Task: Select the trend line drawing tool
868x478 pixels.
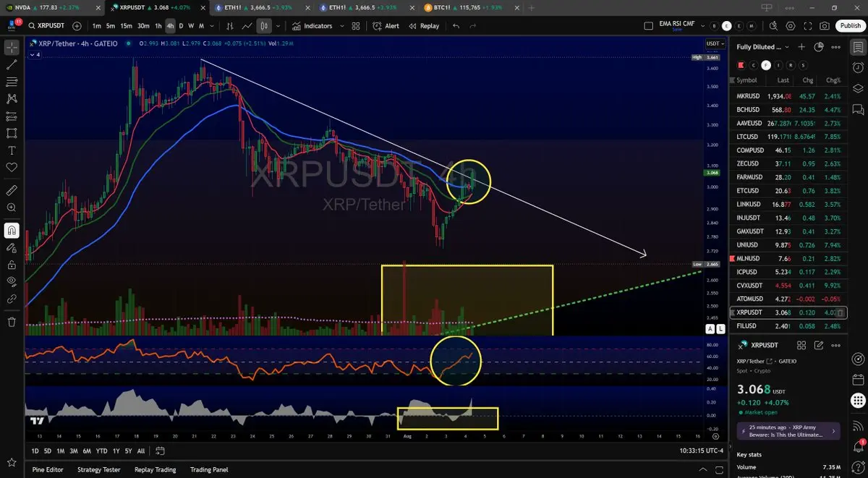Action: pyautogui.click(x=12, y=65)
